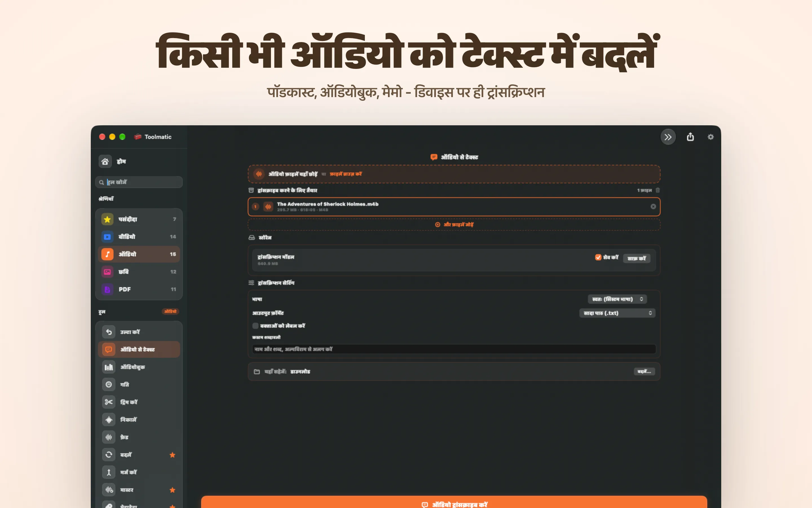Select Audio (ऑडियो) category with count 15

click(x=139, y=254)
